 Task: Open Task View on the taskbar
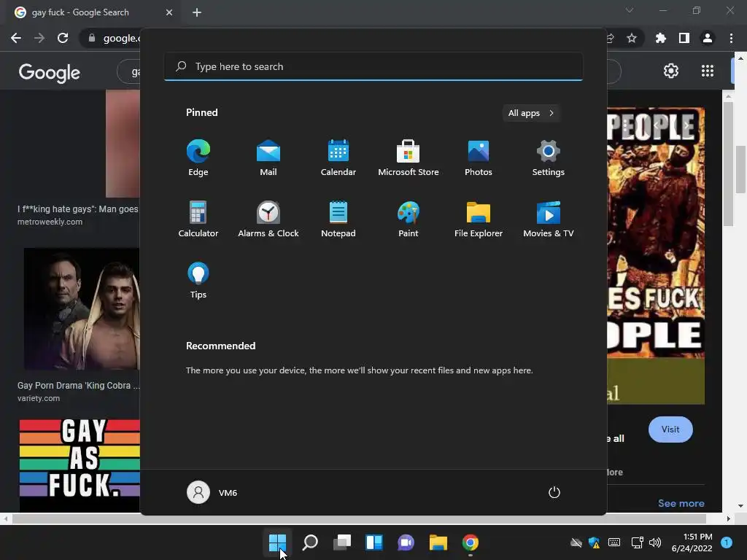pos(342,542)
